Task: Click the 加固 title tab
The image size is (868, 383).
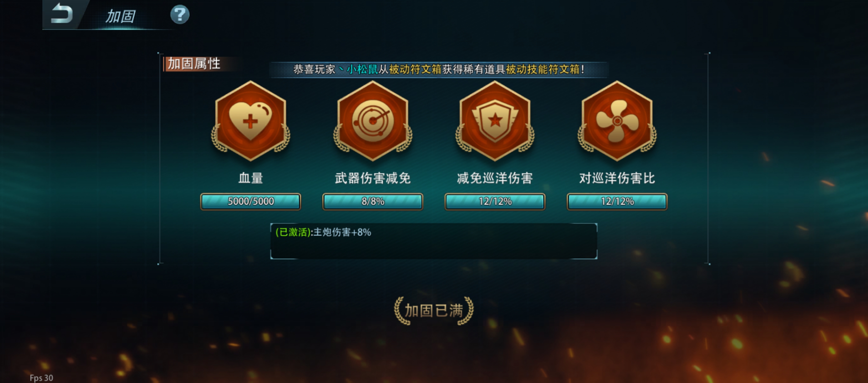Action: tap(120, 16)
